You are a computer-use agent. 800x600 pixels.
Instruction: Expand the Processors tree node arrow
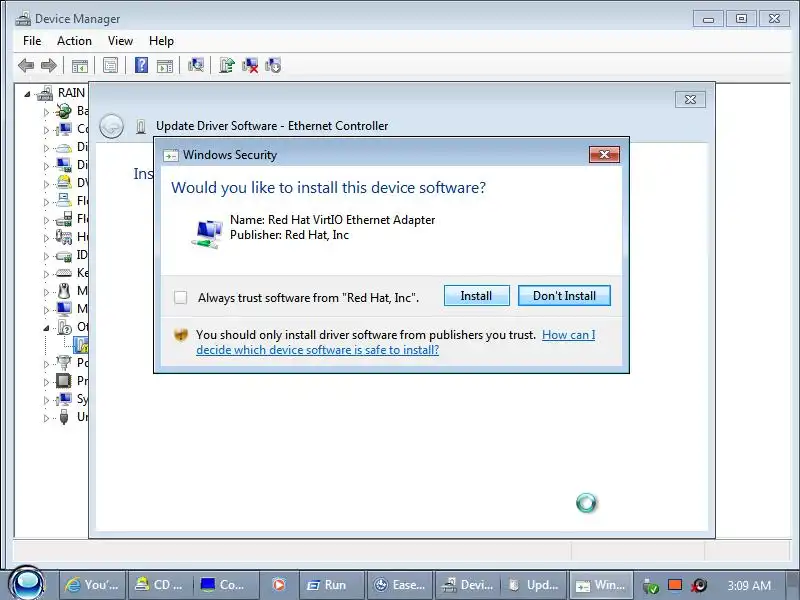(46, 382)
